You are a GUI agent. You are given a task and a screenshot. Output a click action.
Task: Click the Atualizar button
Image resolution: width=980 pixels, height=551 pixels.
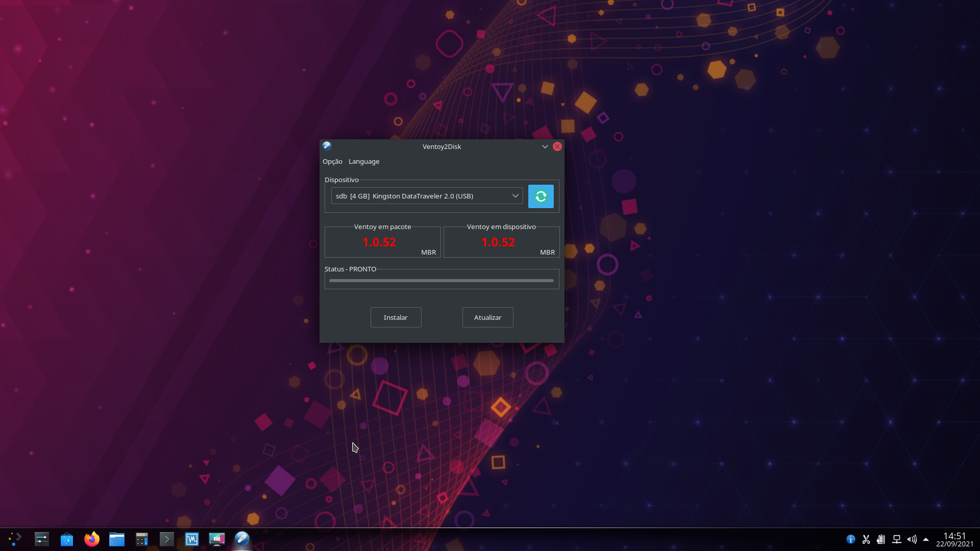(487, 317)
